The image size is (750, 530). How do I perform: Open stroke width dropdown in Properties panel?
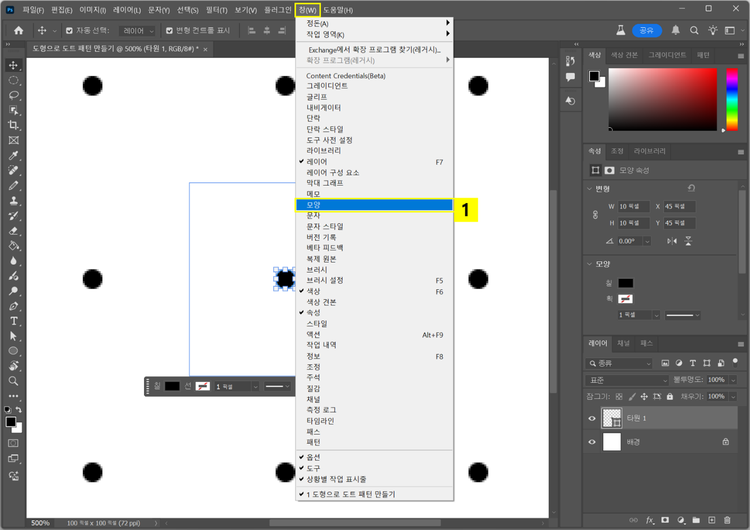656,315
